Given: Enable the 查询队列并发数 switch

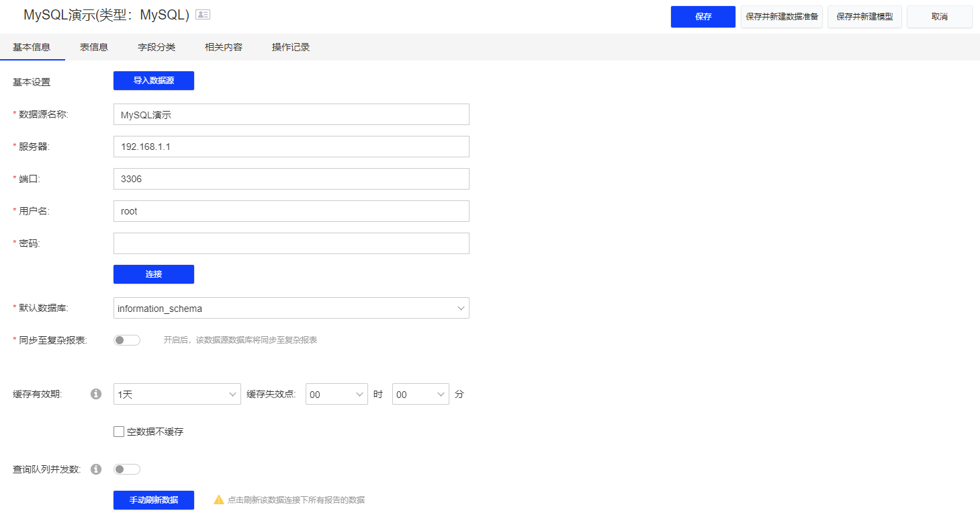Looking at the screenshot, I should pyautogui.click(x=127, y=469).
